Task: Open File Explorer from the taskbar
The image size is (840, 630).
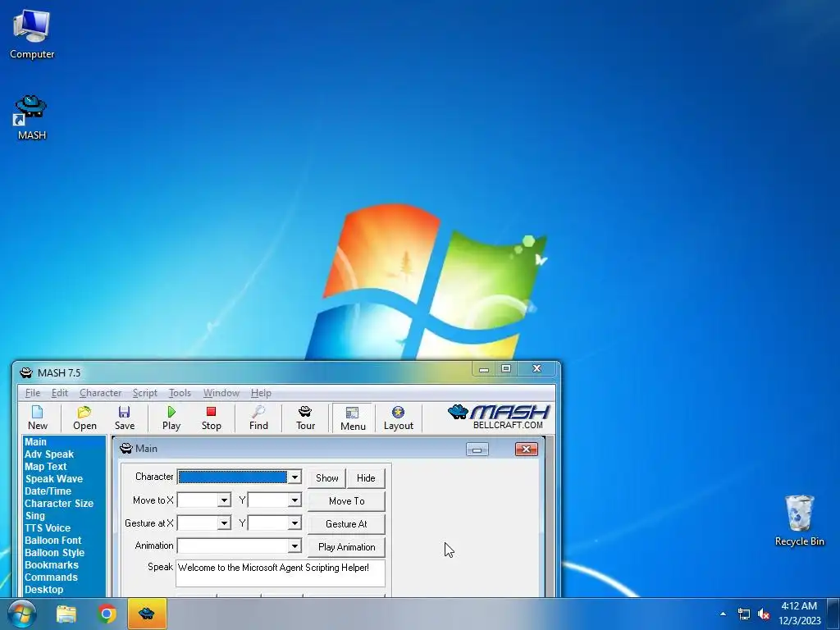Action: click(x=66, y=614)
